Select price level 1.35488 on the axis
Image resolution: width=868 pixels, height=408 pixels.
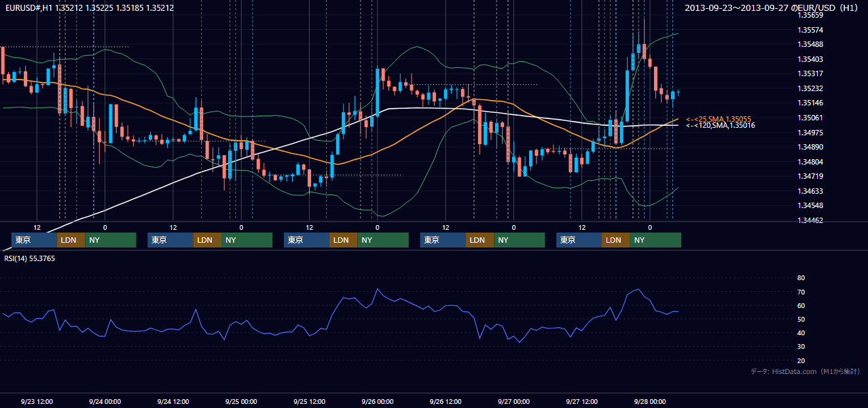coord(810,44)
